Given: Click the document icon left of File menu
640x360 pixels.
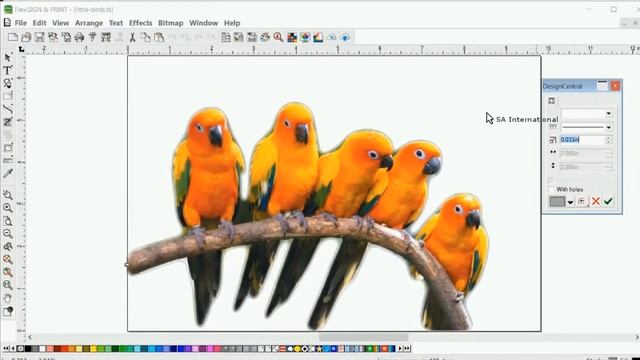Looking at the screenshot, I should (x=7, y=22).
